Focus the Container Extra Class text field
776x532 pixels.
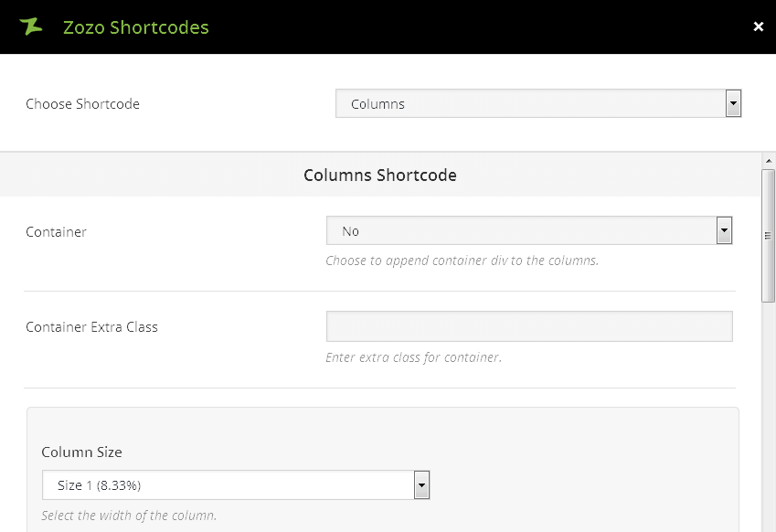point(529,326)
